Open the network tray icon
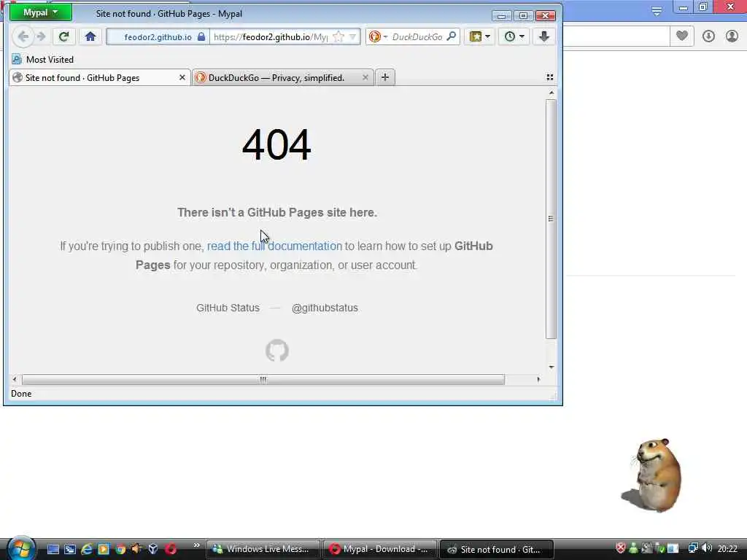This screenshot has width=747, height=560. (693, 548)
